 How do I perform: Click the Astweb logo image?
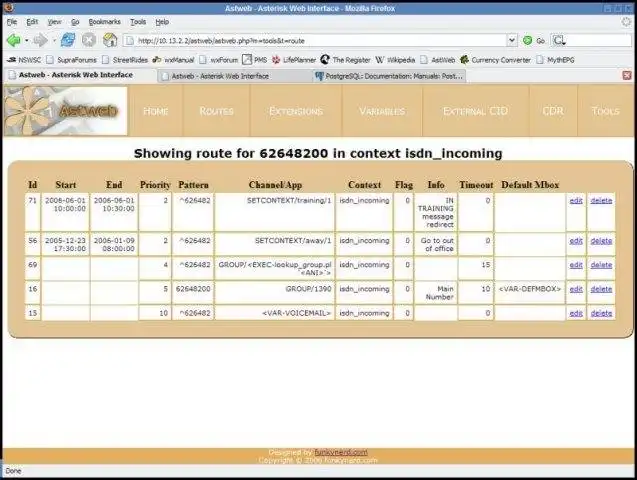(65, 110)
